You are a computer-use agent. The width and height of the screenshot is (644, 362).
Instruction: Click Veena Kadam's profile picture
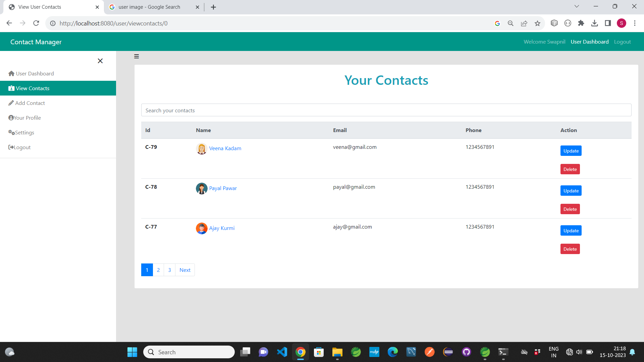(201, 148)
